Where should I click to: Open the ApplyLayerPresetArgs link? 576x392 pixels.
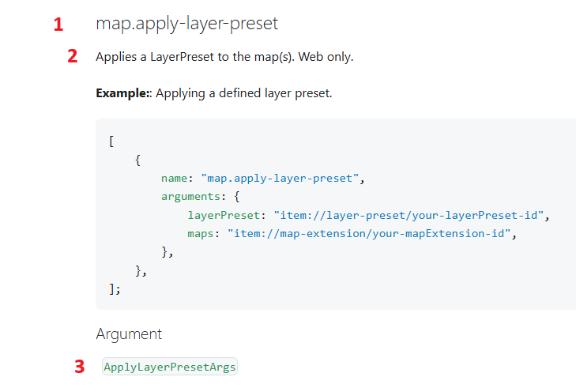tap(170, 367)
